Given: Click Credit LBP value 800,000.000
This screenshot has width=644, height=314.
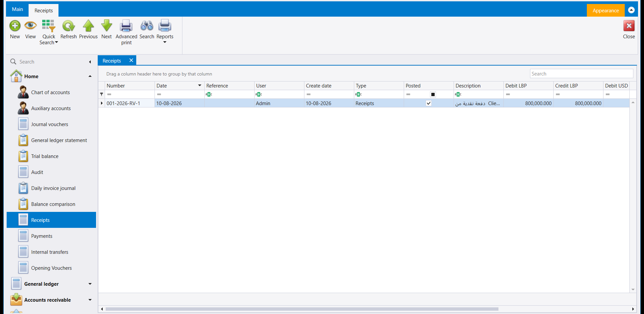Looking at the screenshot, I should pos(578,103).
